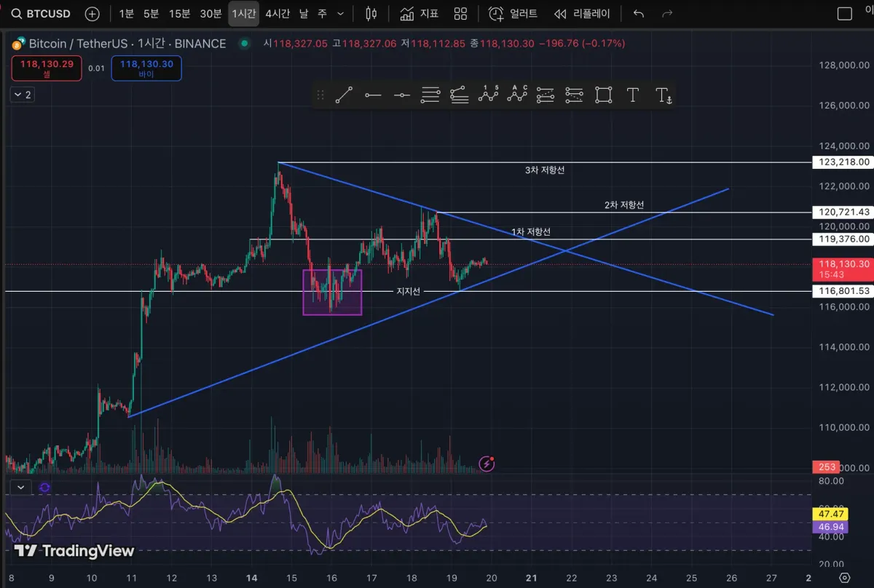Viewport: 874px width, 588px height.
Task: Expand the collapsed indicator legend
Action: [20, 95]
